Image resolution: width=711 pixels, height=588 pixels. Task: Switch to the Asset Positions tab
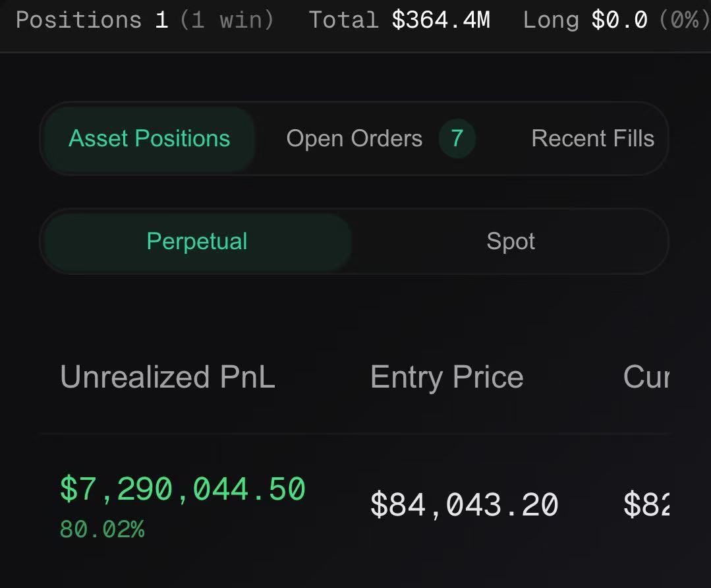(x=149, y=138)
